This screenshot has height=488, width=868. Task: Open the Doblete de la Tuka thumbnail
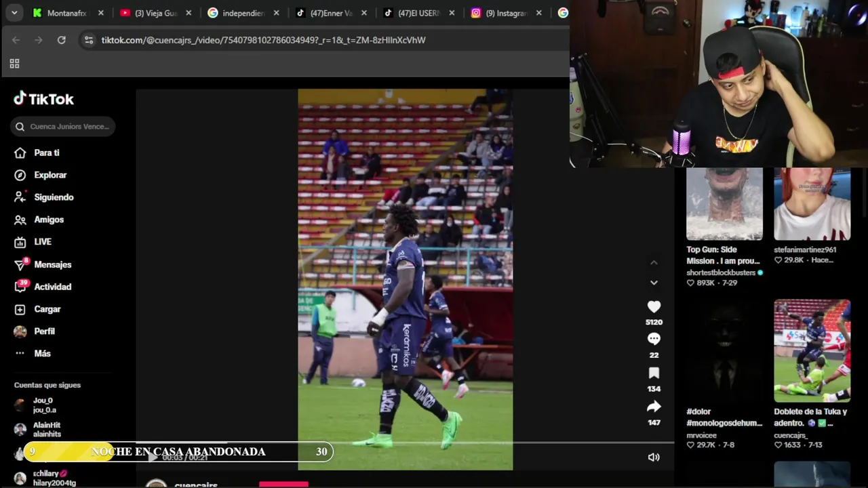tap(812, 351)
